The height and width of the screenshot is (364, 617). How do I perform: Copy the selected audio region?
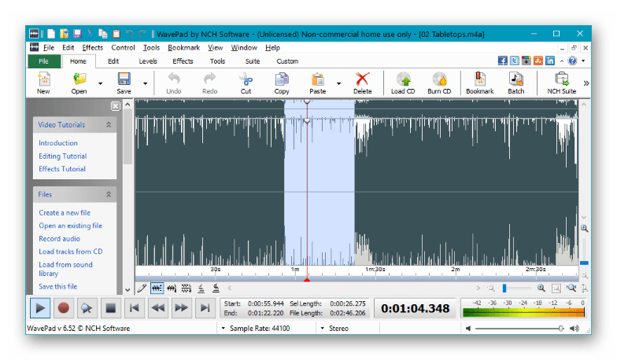pyautogui.click(x=282, y=83)
